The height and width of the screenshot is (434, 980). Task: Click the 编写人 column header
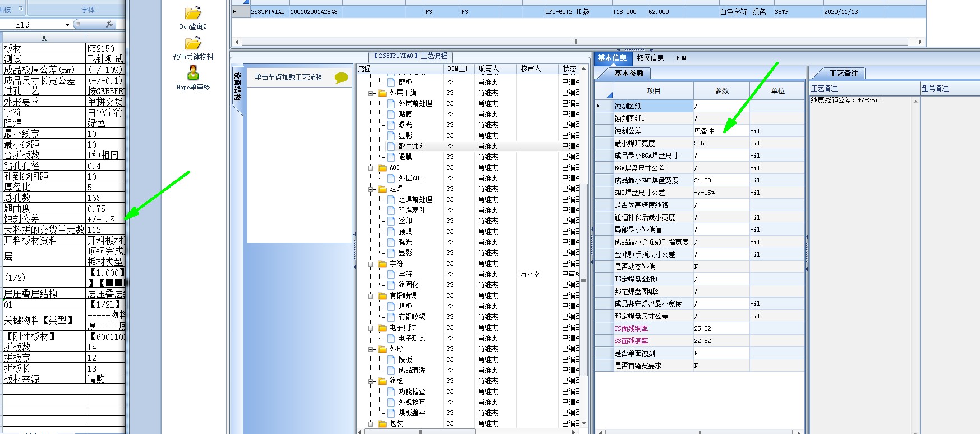click(495, 68)
